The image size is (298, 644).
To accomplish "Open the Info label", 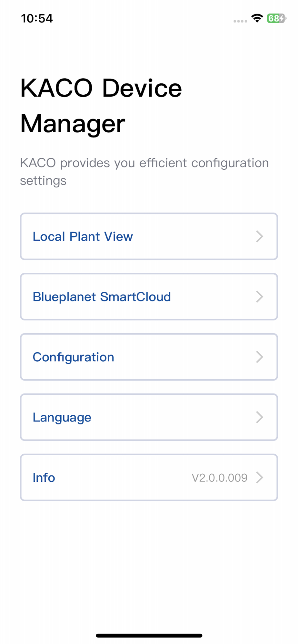I will (44, 478).
